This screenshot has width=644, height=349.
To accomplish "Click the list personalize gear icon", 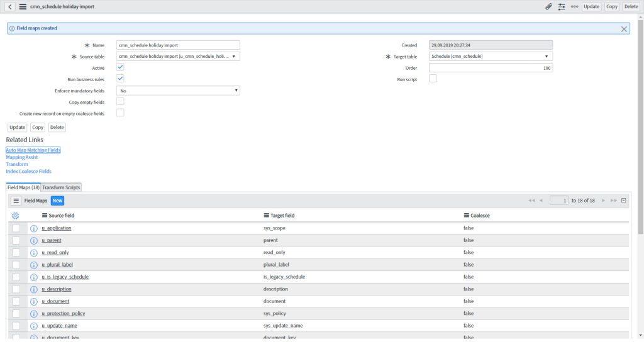I will 16,216.
